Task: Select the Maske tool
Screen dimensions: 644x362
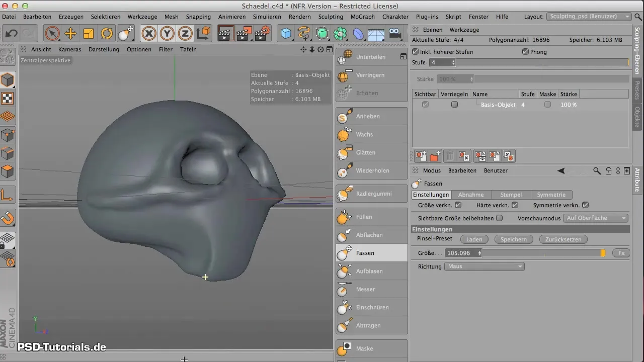Action: click(372, 348)
